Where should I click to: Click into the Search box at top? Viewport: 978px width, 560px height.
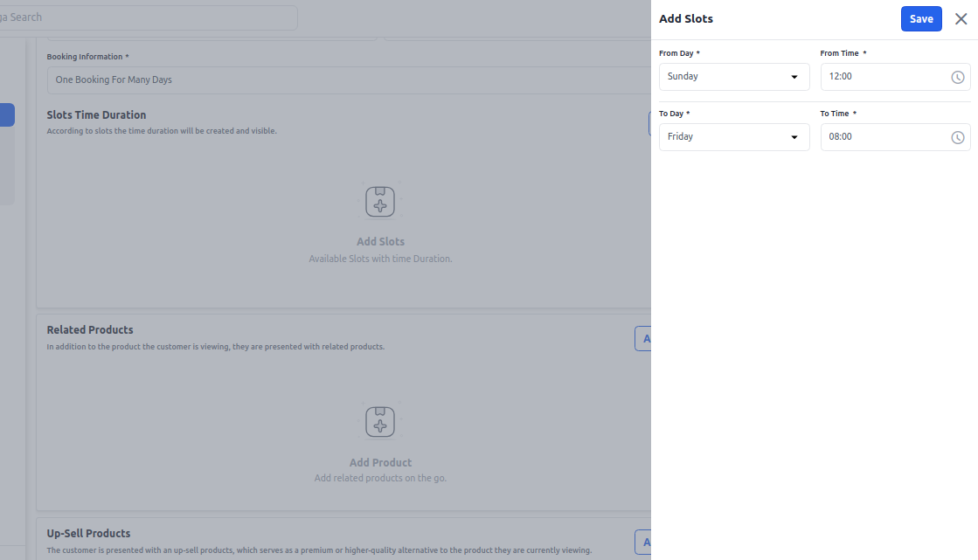(x=149, y=17)
